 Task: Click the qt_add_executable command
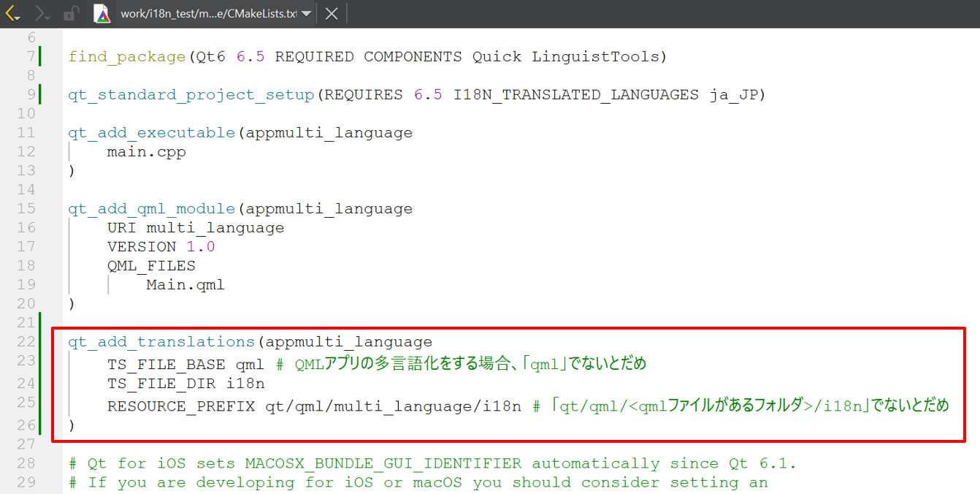click(151, 133)
